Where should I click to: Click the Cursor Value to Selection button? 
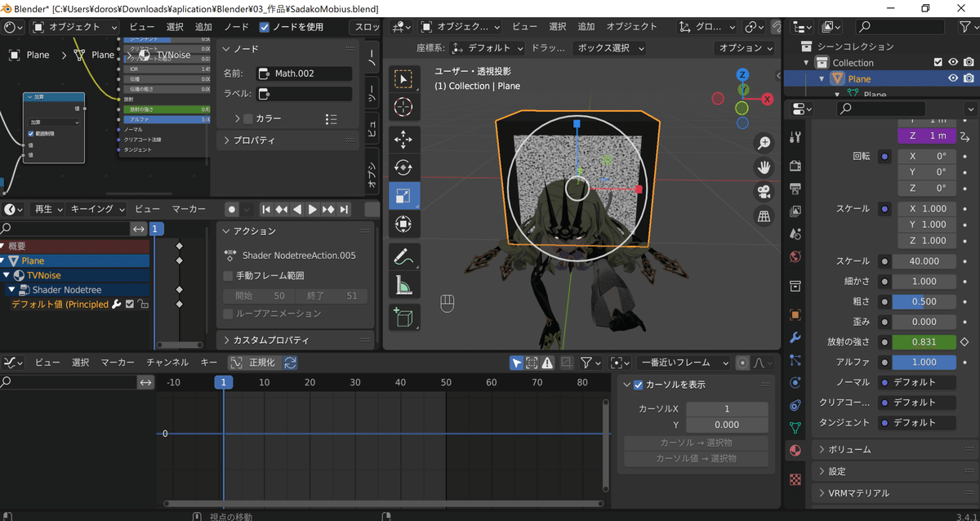(696, 459)
